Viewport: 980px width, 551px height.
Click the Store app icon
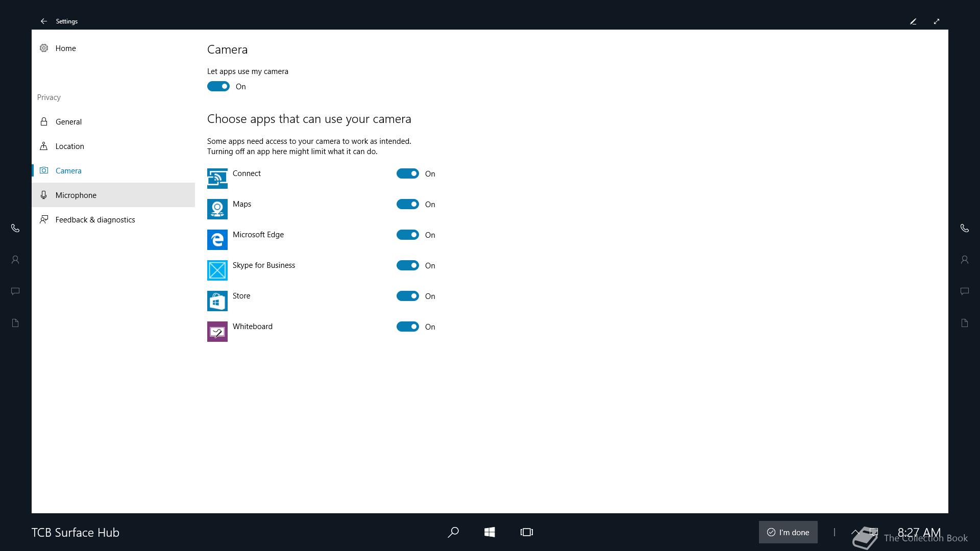[217, 301]
